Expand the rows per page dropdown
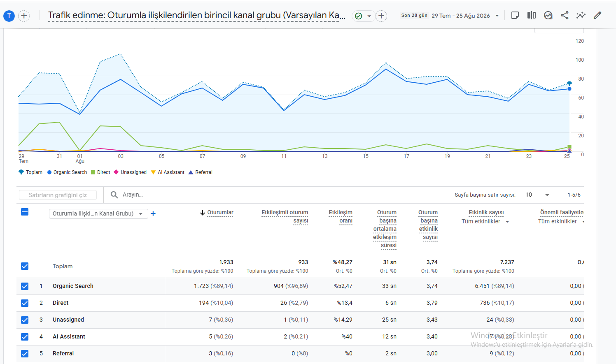Image resolution: width=616 pixels, height=364 pixels. [x=537, y=195]
